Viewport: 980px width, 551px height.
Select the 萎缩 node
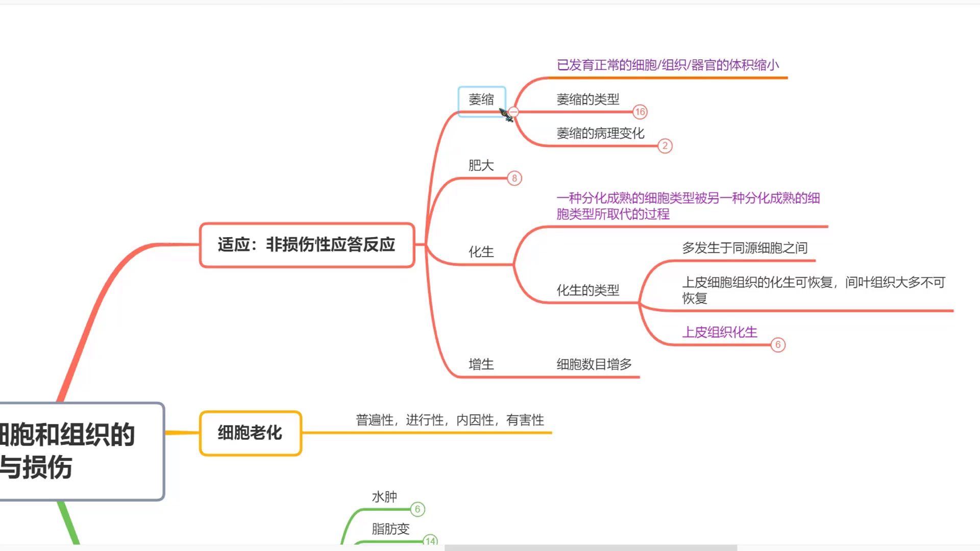(x=481, y=101)
